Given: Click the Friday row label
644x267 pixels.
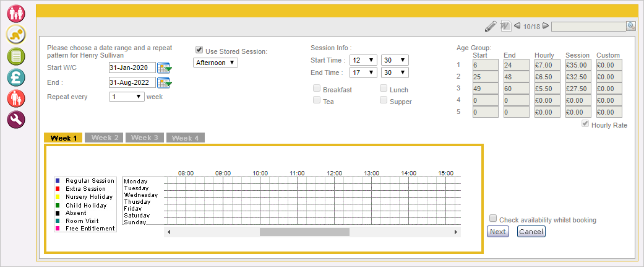Looking at the screenshot, I should pyautogui.click(x=132, y=209).
